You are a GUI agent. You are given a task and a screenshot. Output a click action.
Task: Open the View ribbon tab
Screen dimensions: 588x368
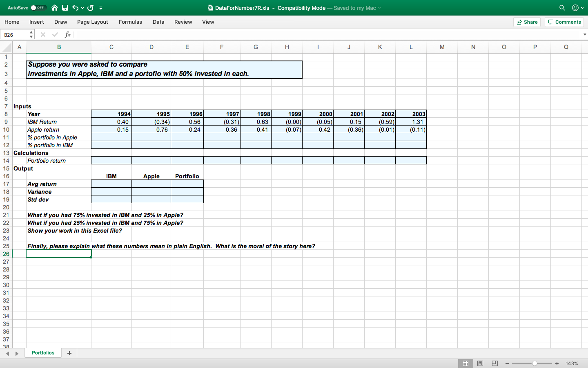(208, 22)
